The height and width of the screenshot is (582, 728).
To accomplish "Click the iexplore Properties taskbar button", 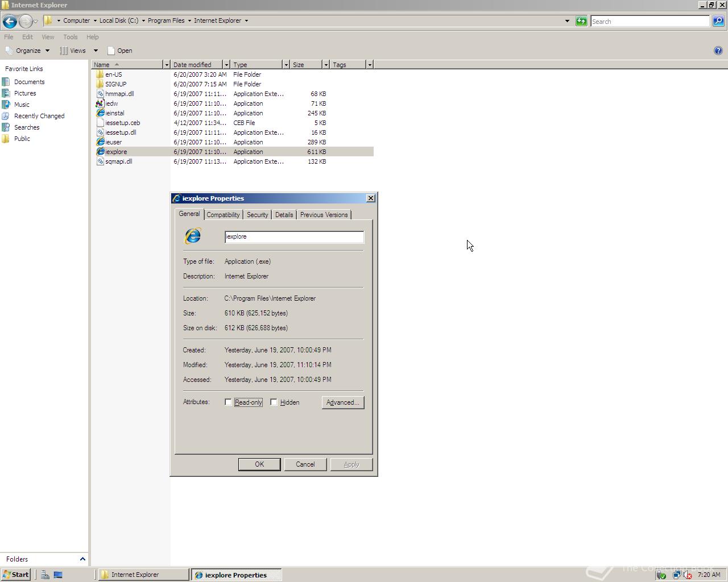I will tap(237, 575).
